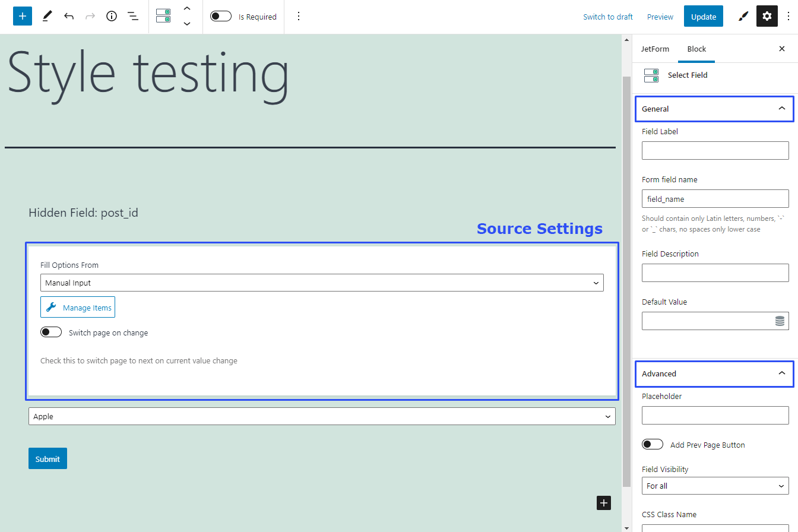Move the block up with the up arrow
This screenshot has width=798, height=532.
tap(187, 9)
